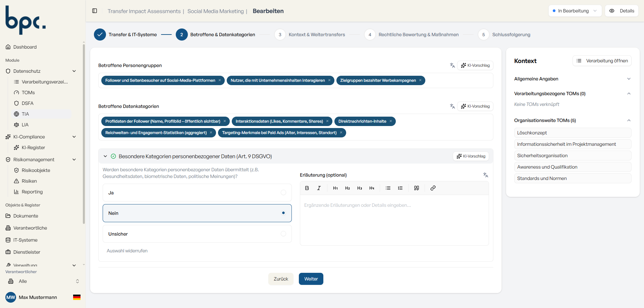This screenshot has width=644, height=308.
Task: Collapse Organisationsweite TOMs section
Action: [x=573, y=120]
